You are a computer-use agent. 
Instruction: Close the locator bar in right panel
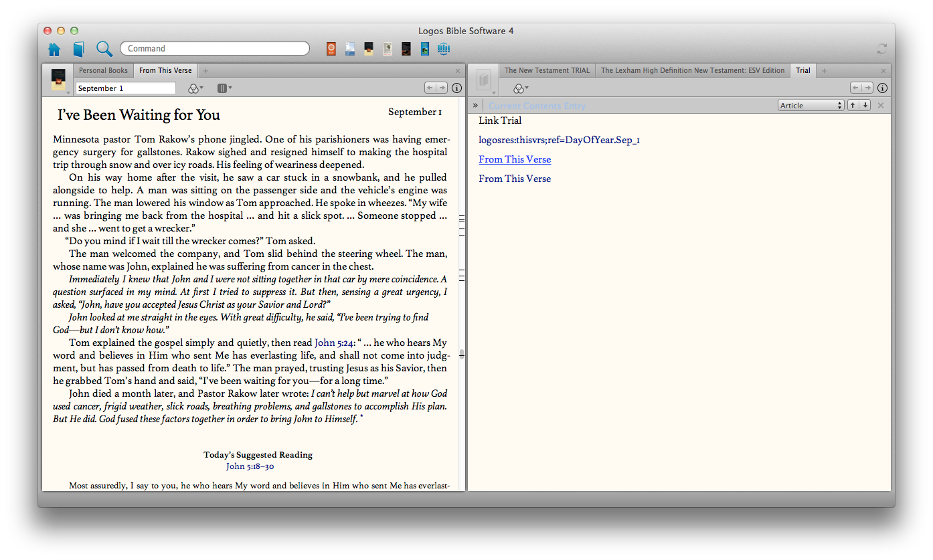(x=881, y=106)
